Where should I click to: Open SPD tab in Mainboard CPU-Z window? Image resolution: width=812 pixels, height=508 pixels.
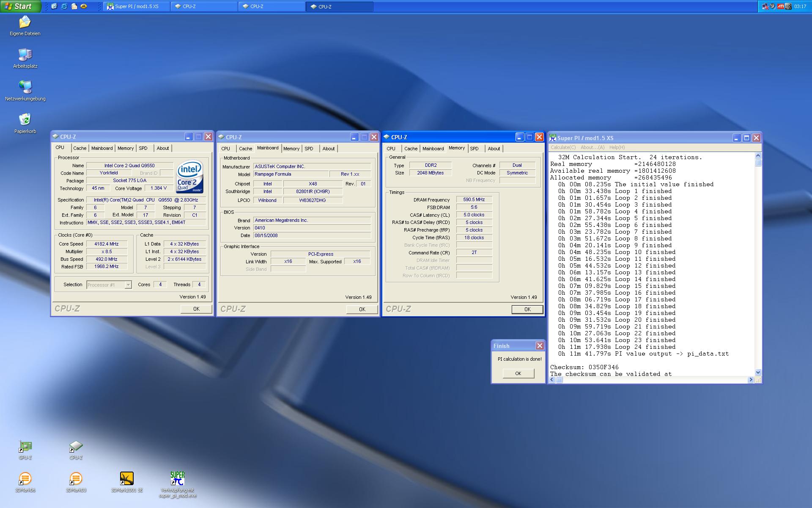[x=309, y=149]
